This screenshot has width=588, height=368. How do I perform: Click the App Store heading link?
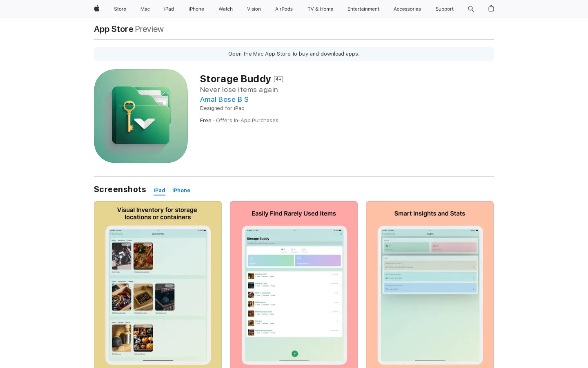[114, 29]
